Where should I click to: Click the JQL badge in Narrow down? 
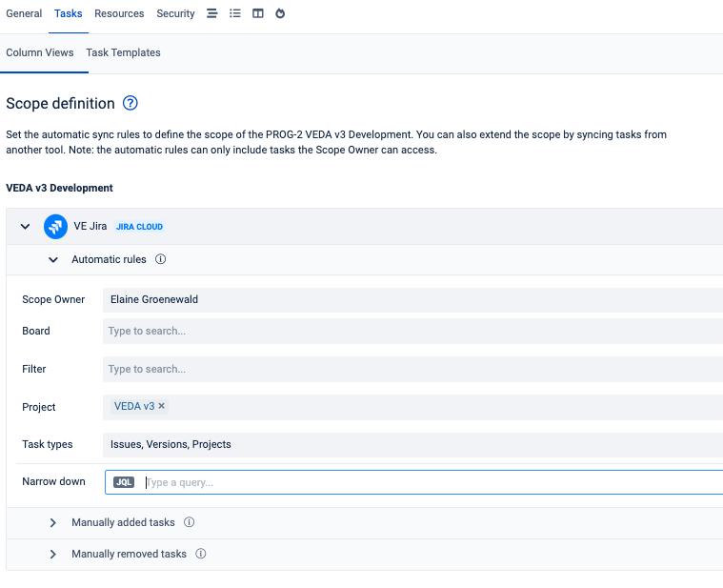tap(124, 482)
